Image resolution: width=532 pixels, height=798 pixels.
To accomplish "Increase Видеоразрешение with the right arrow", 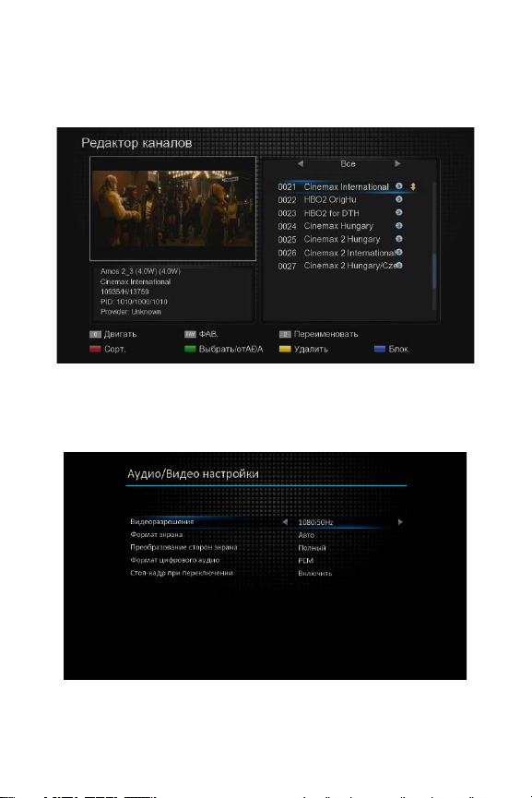I will 400,522.
